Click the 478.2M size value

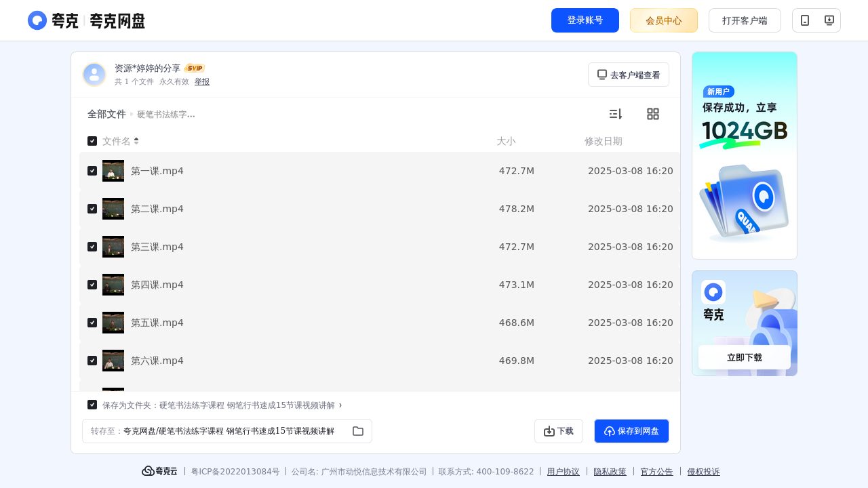[x=517, y=209]
